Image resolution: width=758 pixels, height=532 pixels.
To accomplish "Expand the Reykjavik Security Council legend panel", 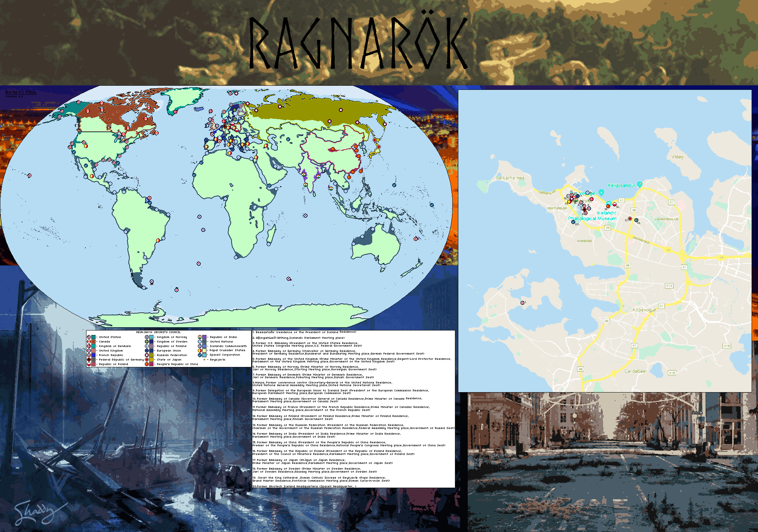I will (x=158, y=332).
